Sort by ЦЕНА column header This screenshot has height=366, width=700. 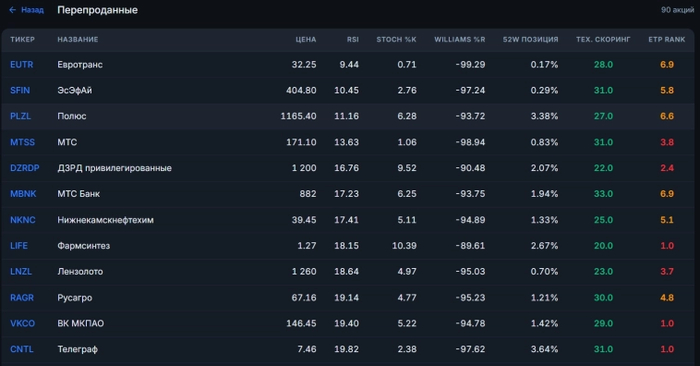[x=306, y=39]
